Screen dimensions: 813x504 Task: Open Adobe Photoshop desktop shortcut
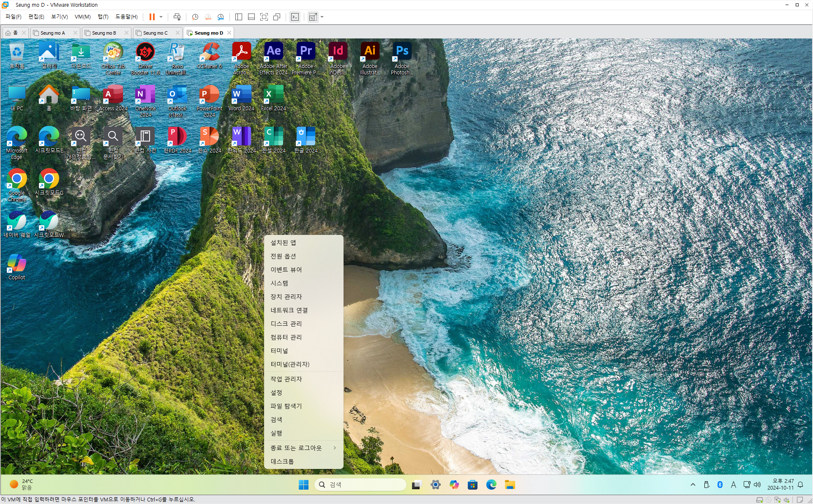click(x=402, y=58)
